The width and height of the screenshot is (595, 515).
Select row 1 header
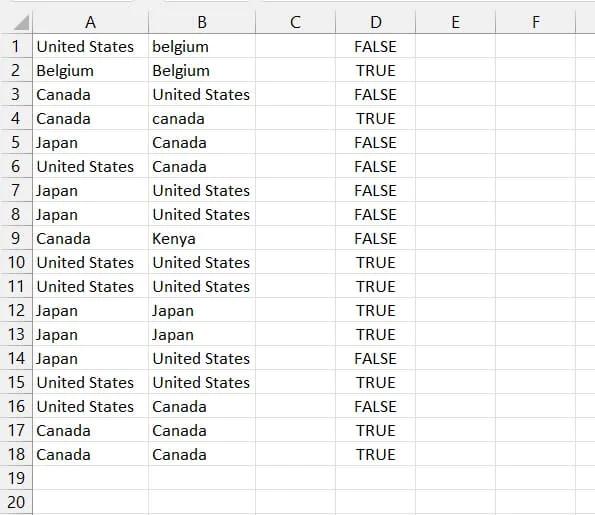point(16,46)
